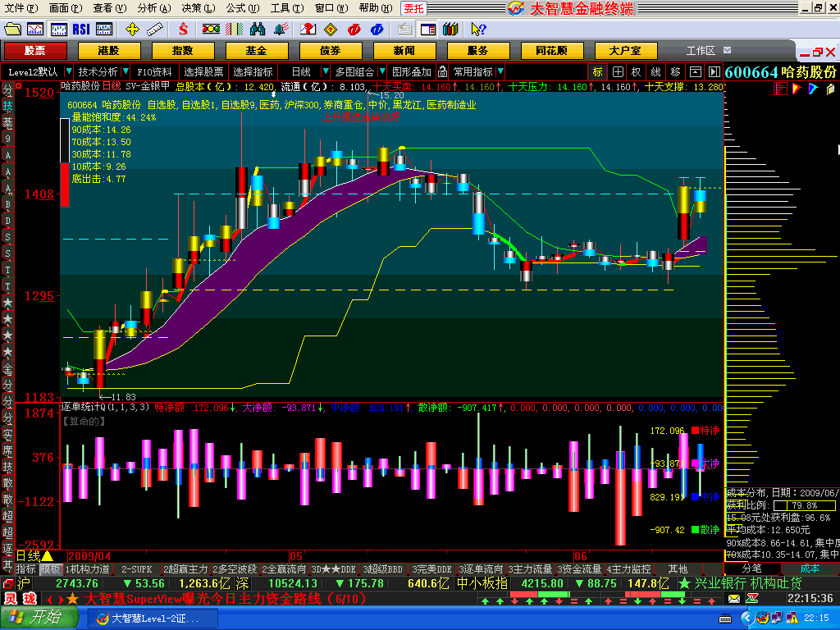This screenshot has width=840, height=630.
Task: Click the RSI indicator toolbar icon
Action: click(x=81, y=29)
